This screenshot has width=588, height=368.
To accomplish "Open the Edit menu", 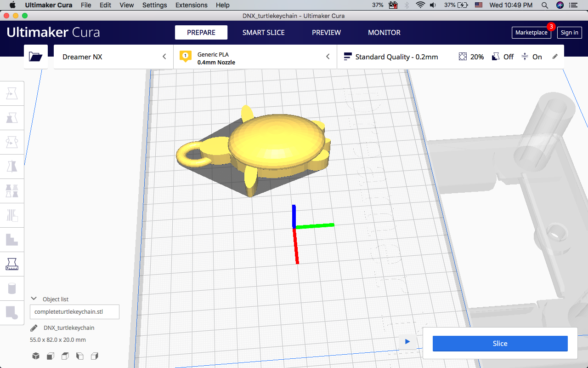I will coord(106,5).
